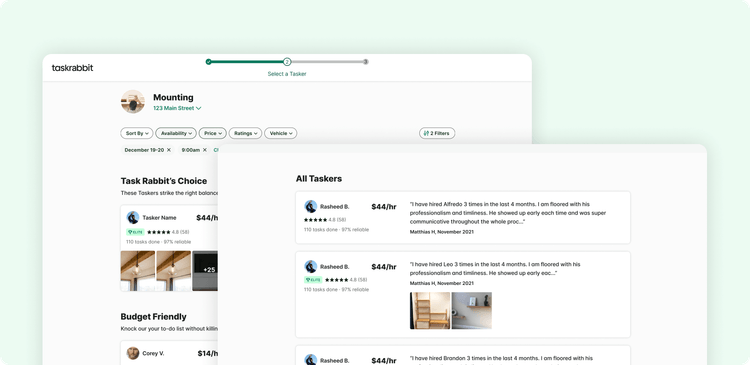
Task: Open the Sort By dropdown
Action: coord(137,133)
